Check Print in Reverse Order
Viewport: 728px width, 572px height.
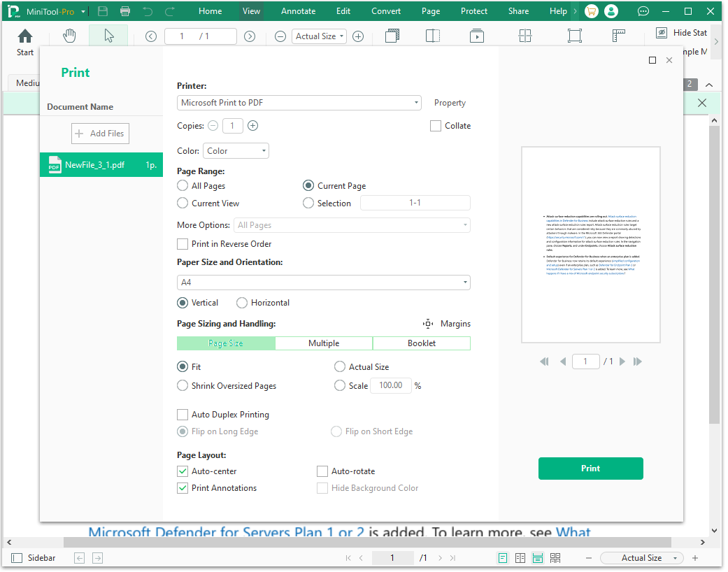pyautogui.click(x=182, y=243)
